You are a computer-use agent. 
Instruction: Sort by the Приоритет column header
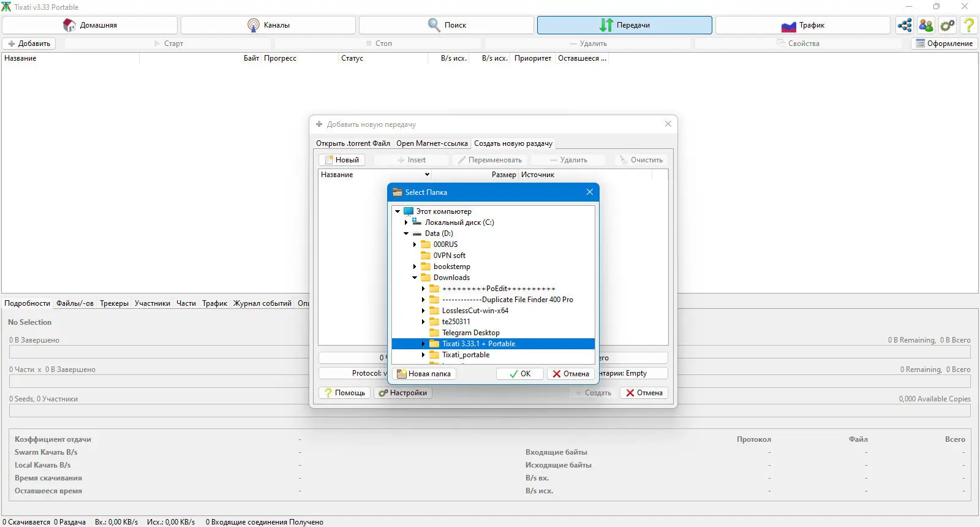click(x=533, y=58)
